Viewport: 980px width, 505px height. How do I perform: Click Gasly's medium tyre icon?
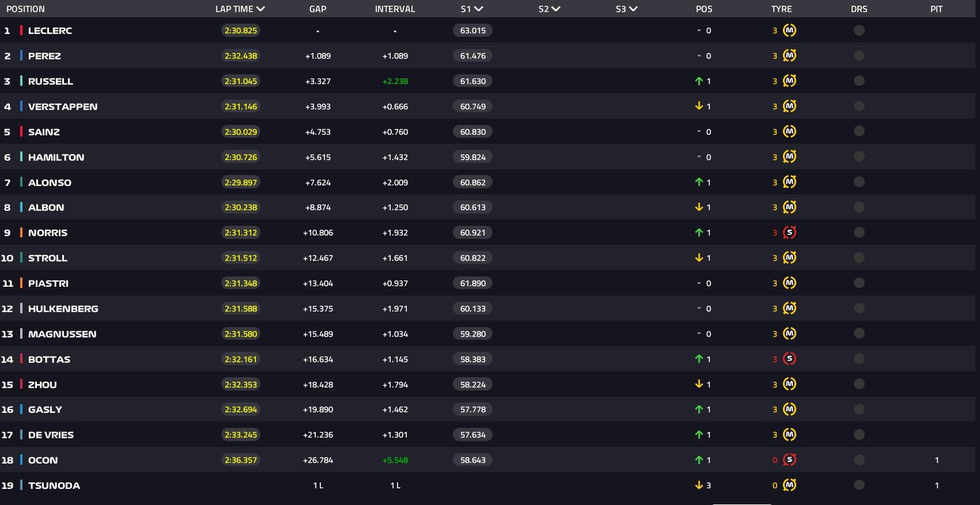pos(789,409)
